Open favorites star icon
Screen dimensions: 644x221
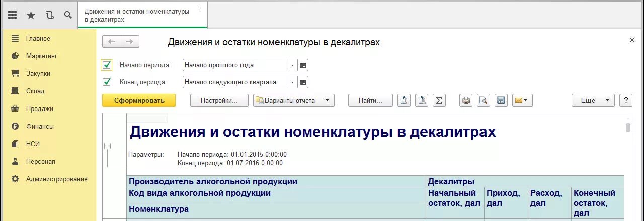[x=31, y=15]
